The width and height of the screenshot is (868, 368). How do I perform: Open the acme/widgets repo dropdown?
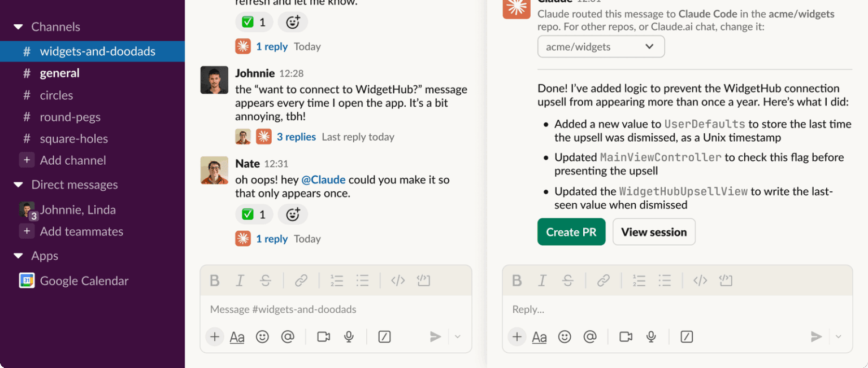coord(601,47)
